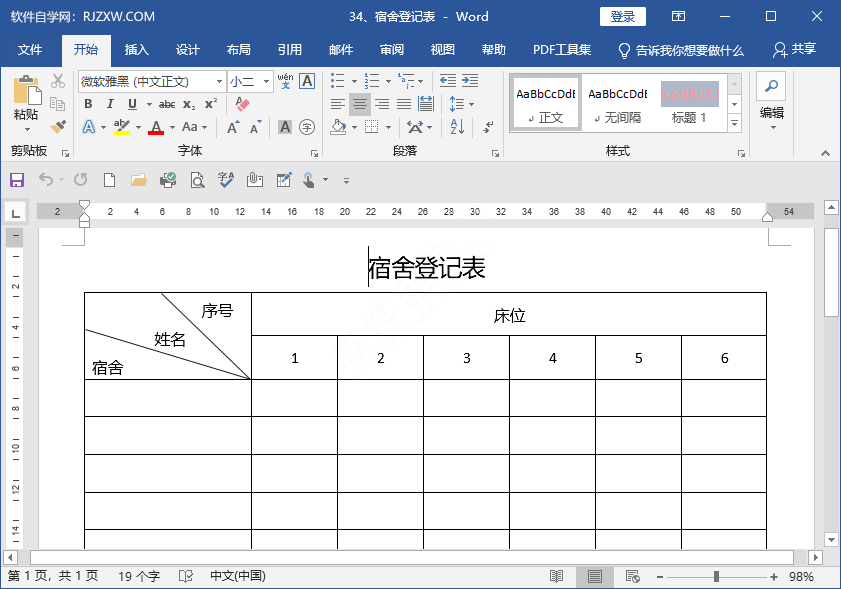Viewport: 841px width, 589px height.
Task: Toggle bold formatting
Action: point(90,103)
